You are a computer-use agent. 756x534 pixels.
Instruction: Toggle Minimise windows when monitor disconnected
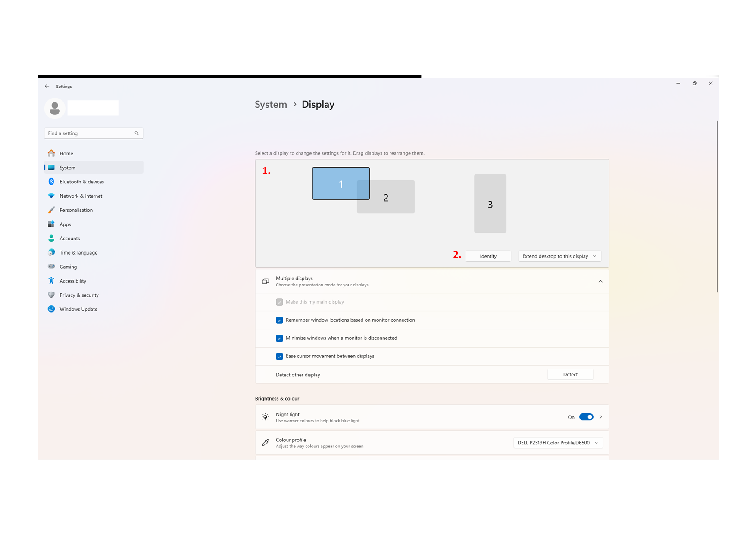pos(279,338)
